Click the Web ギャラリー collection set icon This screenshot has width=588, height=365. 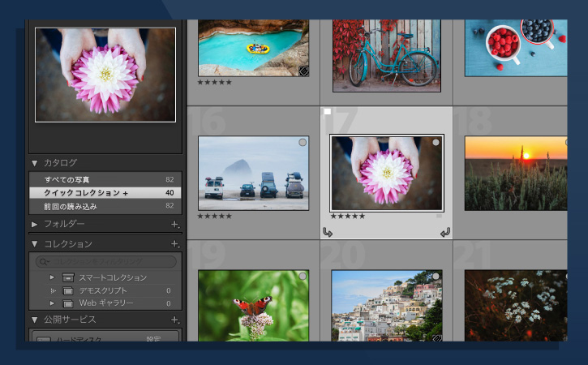pyautogui.click(x=68, y=303)
